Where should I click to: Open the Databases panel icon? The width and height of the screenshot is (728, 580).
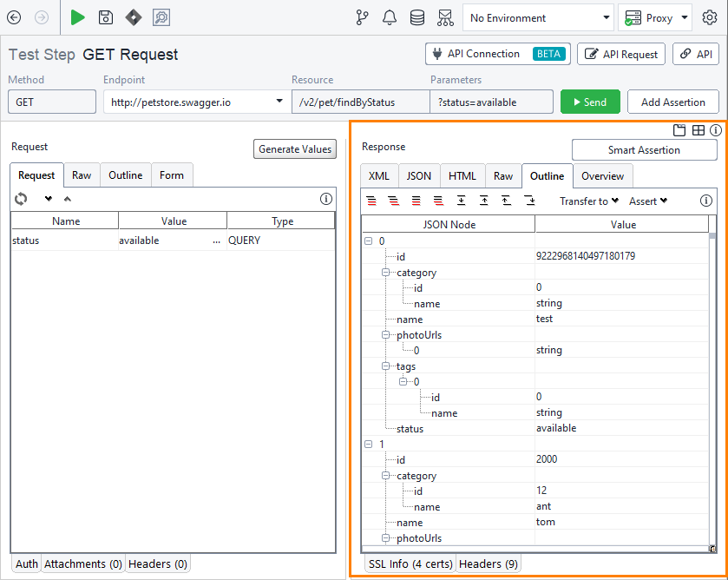[x=417, y=17]
